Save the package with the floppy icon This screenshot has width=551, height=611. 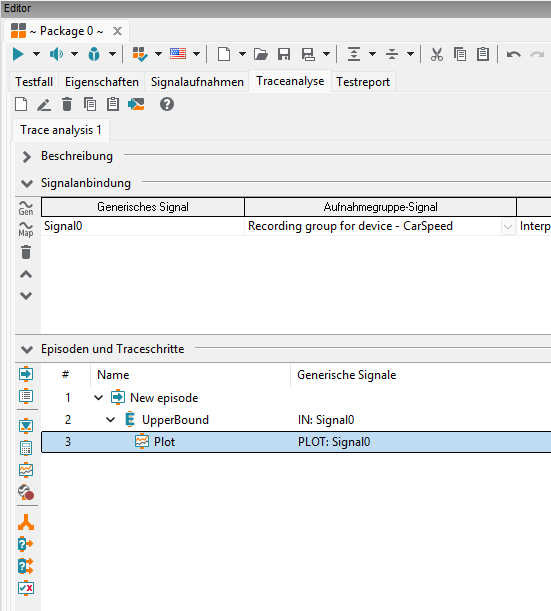coord(284,54)
